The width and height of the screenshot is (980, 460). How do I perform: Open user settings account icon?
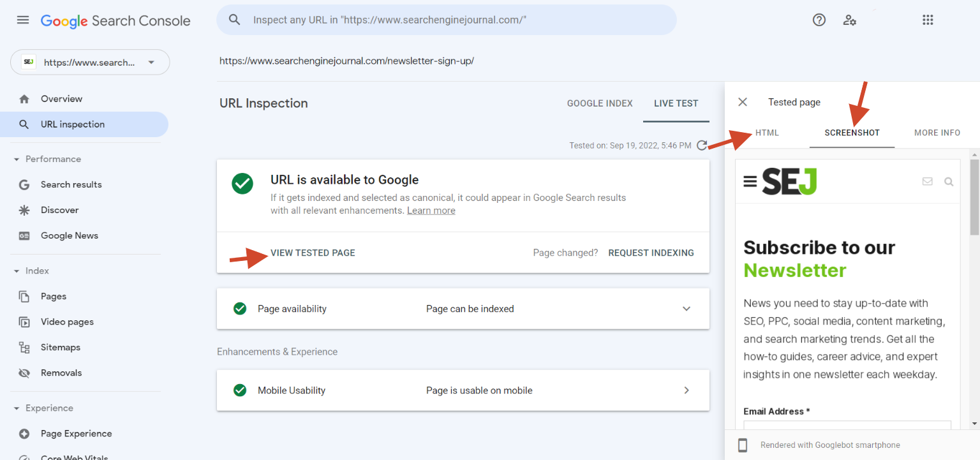point(849,20)
